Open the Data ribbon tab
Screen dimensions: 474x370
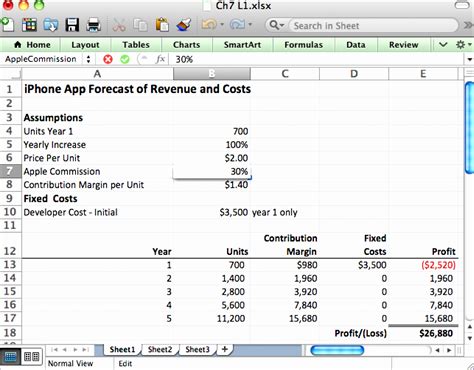point(356,45)
